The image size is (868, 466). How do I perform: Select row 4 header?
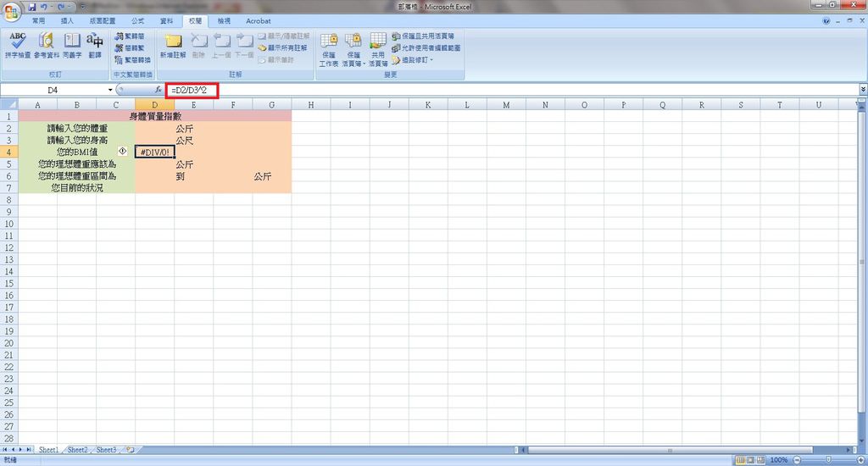click(x=8, y=152)
